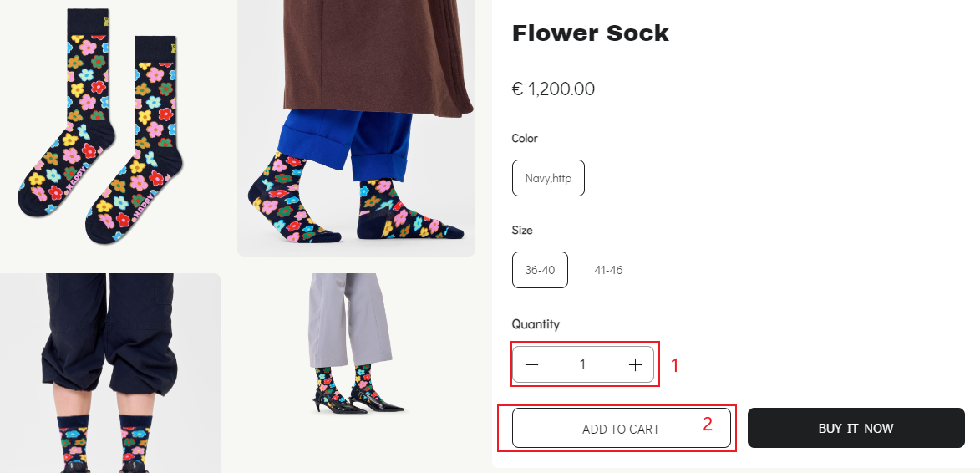The height and width of the screenshot is (473, 980).
Task: Increase quantity with the plus icon
Action: click(x=635, y=364)
